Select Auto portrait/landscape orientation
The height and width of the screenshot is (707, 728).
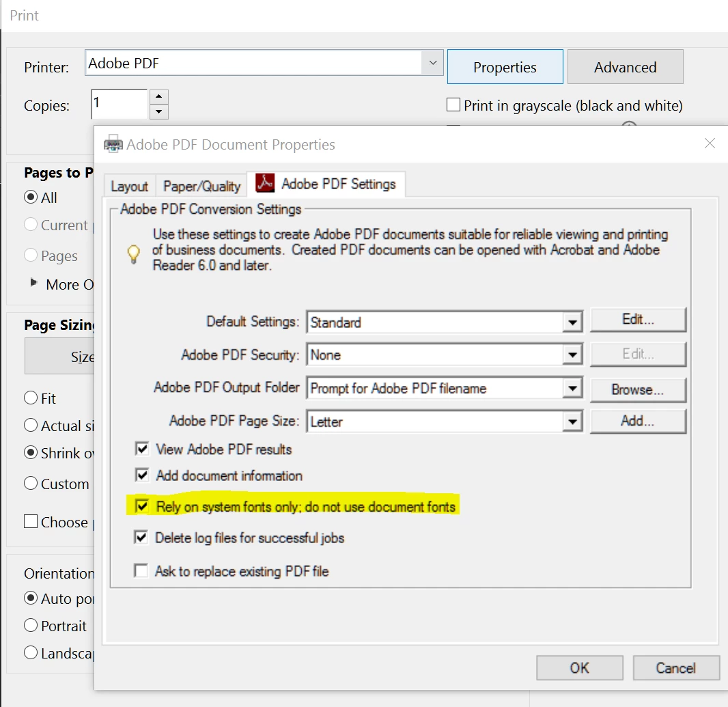pyautogui.click(x=31, y=598)
